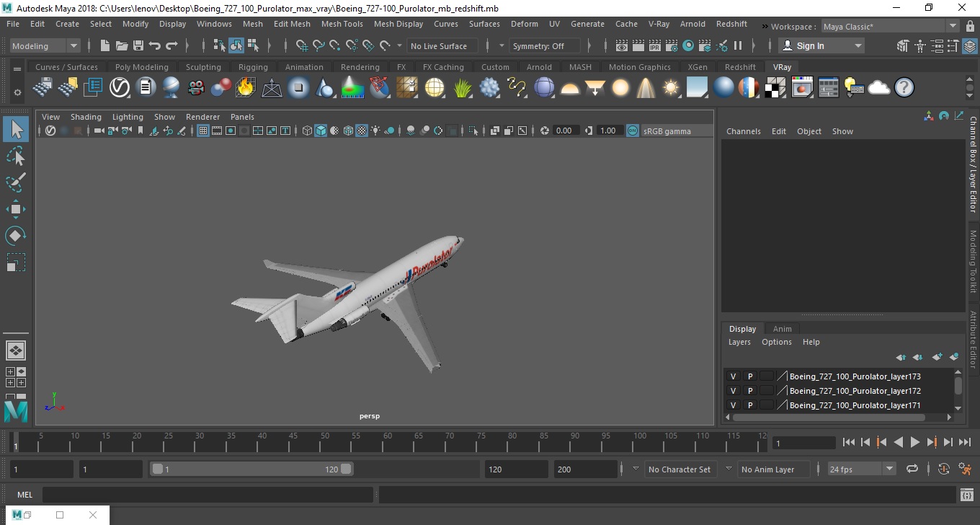Screen dimensions: 980x525
Task: Toggle loop playback icon near fps
Action: (x=912, y=469)
